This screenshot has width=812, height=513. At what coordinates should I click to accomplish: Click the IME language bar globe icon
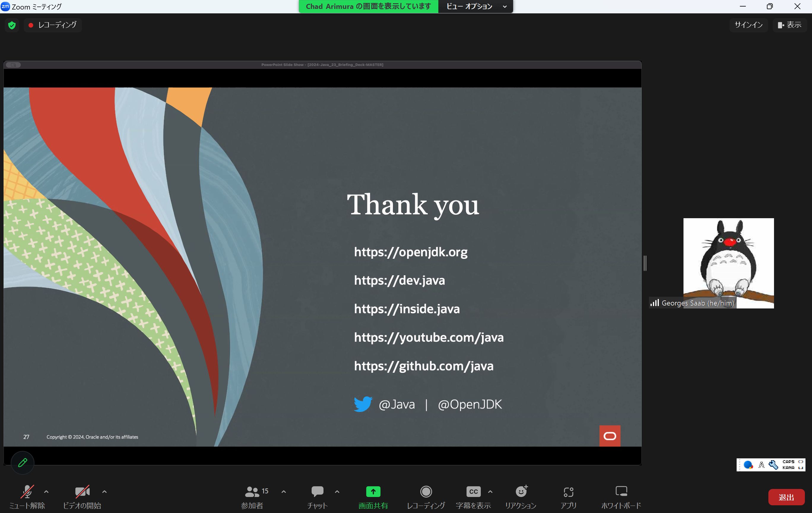[x=748, y=465]
